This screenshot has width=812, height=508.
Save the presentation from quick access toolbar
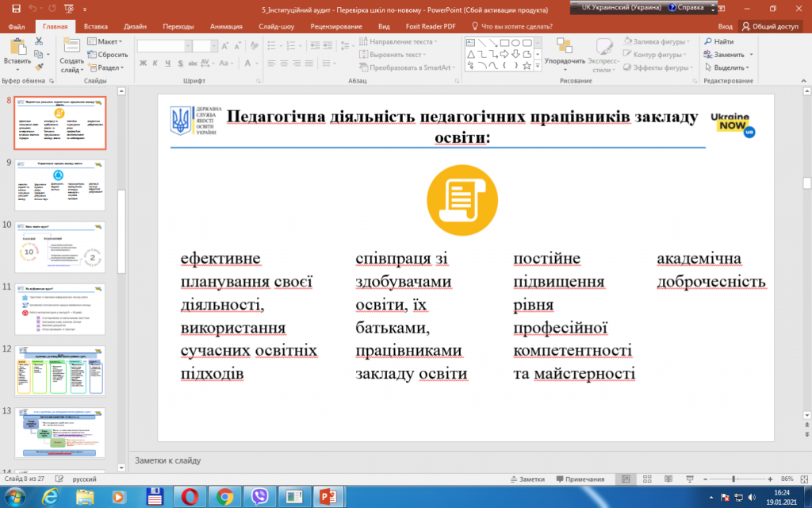[16, 9]
